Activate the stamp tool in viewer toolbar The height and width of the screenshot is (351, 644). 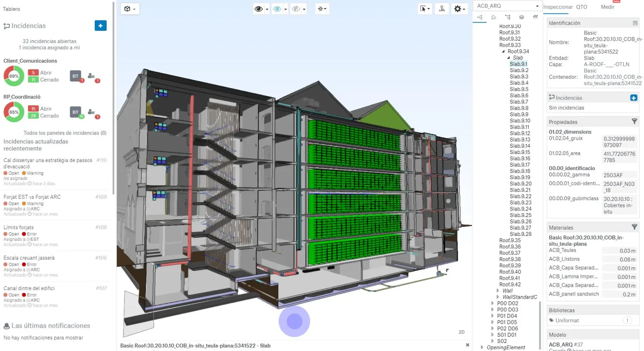point(442,9)
